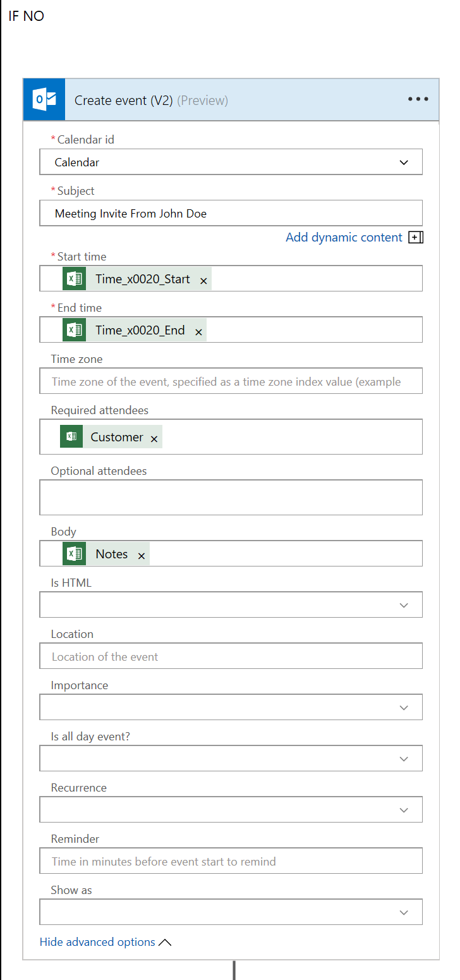
Task: Open the Importance dropdown
Action: point(404,707)
